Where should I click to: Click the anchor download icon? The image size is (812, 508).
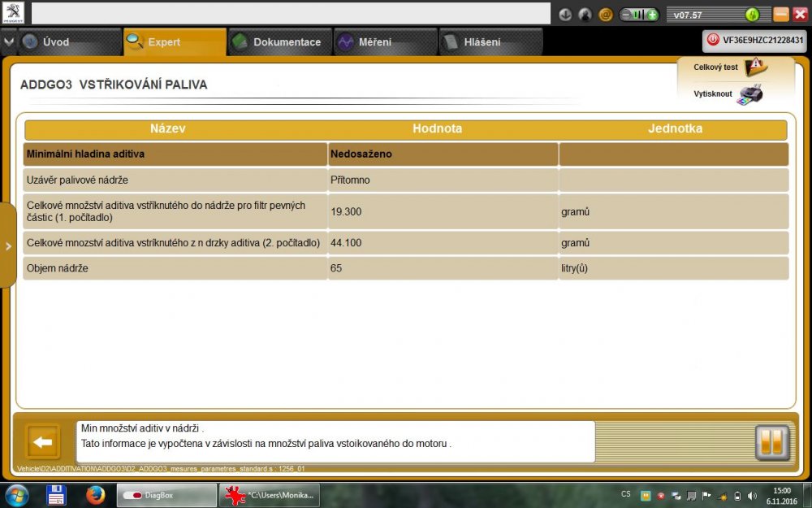565,15
